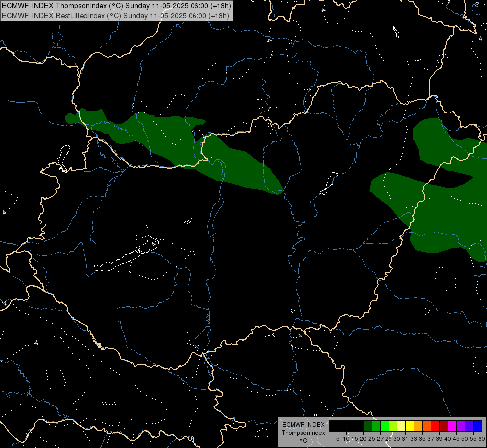Click the pale yellow 30–31 legend swatch

pyautogui.click(x=401, y=426)
